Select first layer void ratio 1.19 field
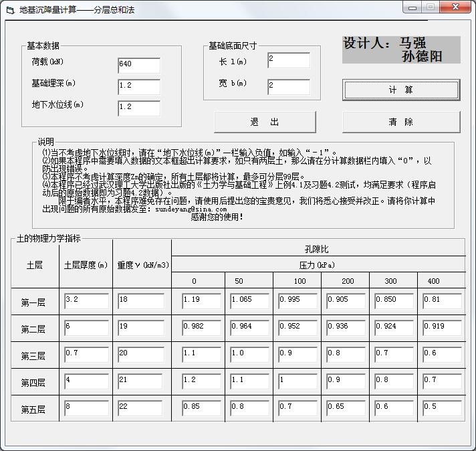This screenshot has height=451, width=476. (202, 301)
